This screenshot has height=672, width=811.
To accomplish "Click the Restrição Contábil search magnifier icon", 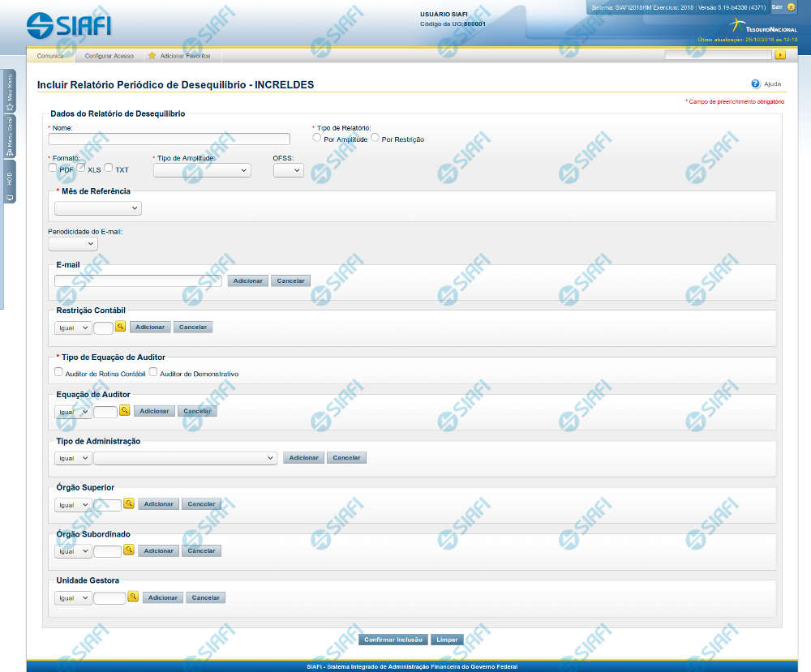I will click(x=120, y=327).
